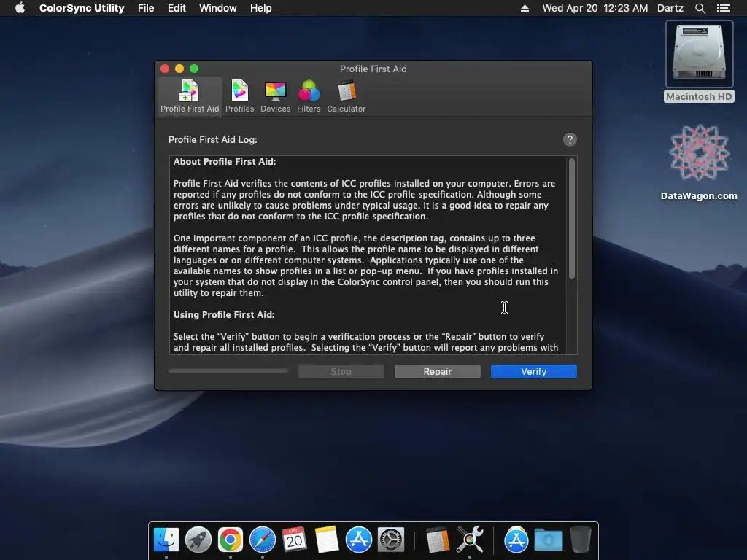Open Notes in the Dock
Viewport: 747px width, 560px height.
327,540
